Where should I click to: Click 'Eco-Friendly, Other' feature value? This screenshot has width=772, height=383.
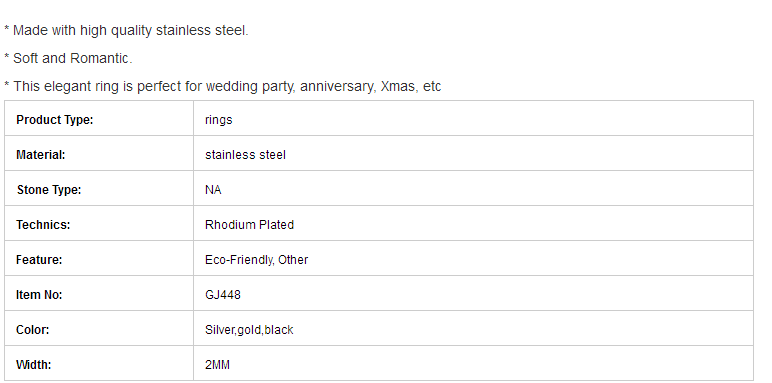(x=257, y=259)
